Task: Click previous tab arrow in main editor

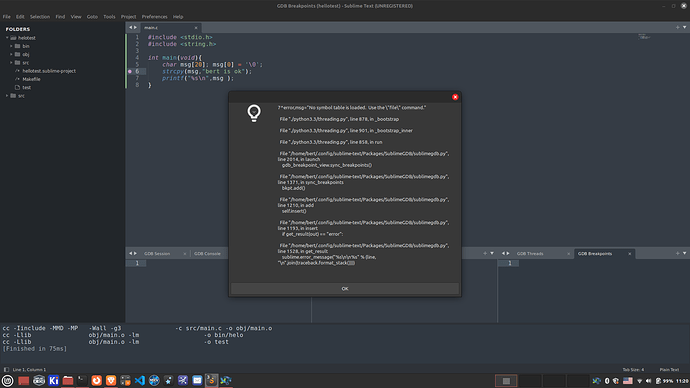Action: tap(130, 27)
